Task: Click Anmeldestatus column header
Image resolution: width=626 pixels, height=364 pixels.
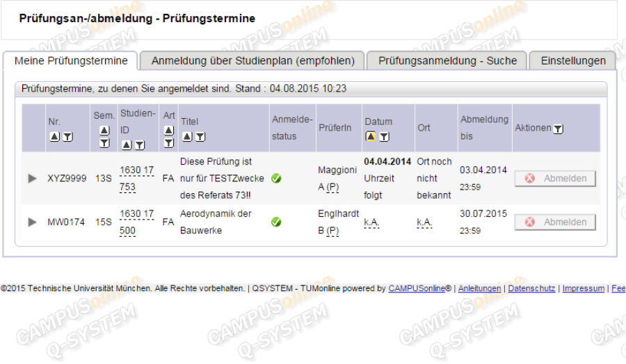Action: pyautogui.click(x=292, y=128)
